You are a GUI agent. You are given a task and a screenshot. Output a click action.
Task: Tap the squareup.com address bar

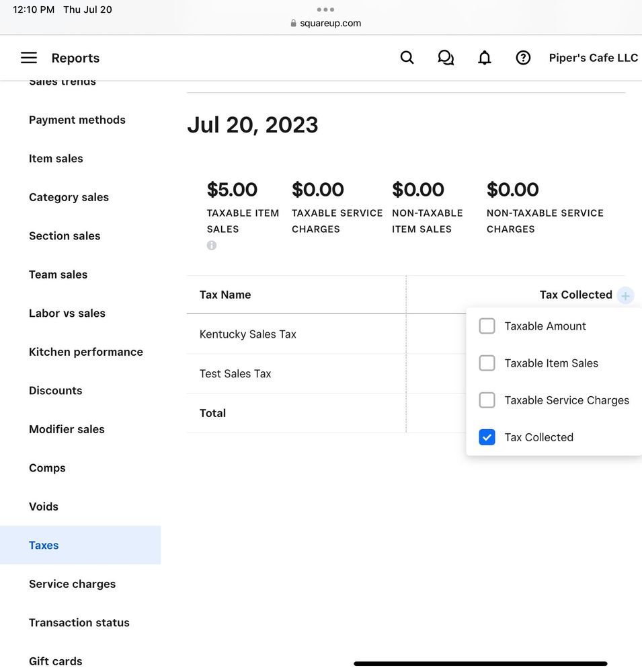tap(326, 23)
